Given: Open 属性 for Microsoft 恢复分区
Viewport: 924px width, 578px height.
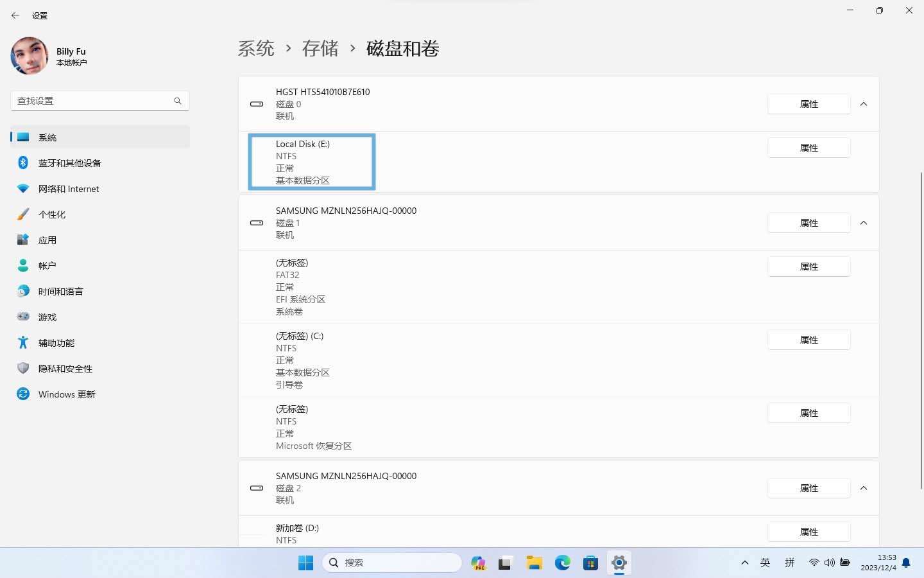Looking at the screenshot, I should tap(809, 413).
